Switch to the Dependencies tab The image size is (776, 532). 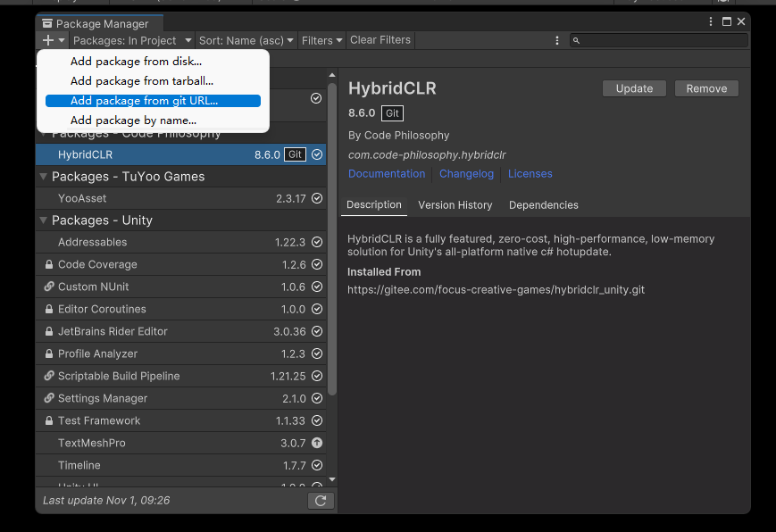tap(544, 205)
